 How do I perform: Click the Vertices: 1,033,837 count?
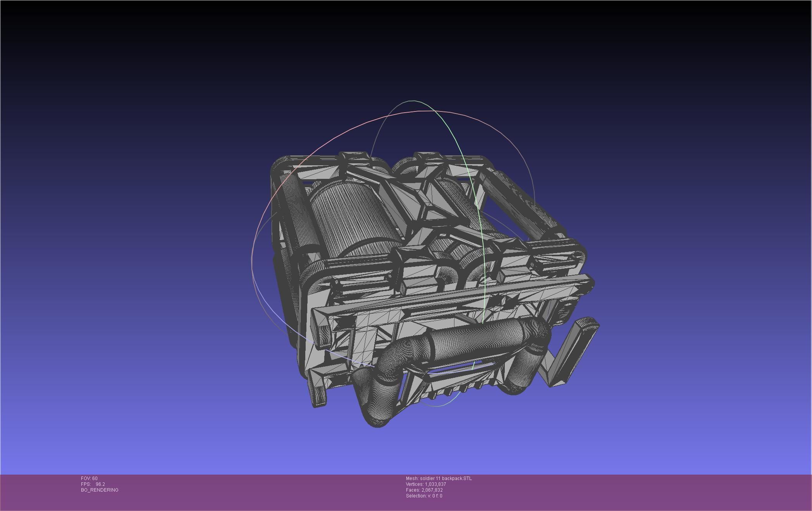[426, 484]
